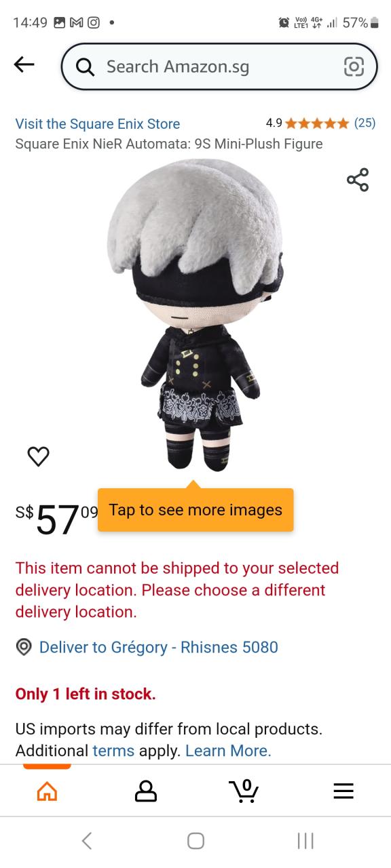This screenshot has height=868, width=391.
Task: Tap Android system back button
Action: click(x=87, y=841)
